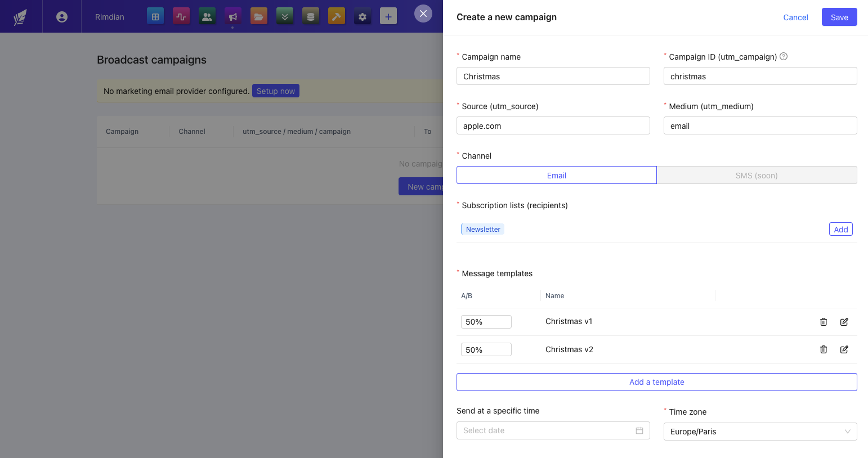The image size is (868, 458).
Task: Open the purple megaphone campaigns icon
Action: [233, 16]
